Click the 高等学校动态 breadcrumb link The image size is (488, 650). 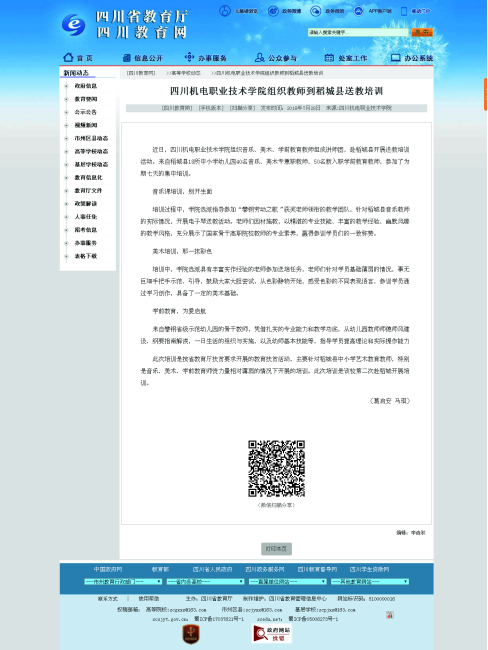click(185, 73)
